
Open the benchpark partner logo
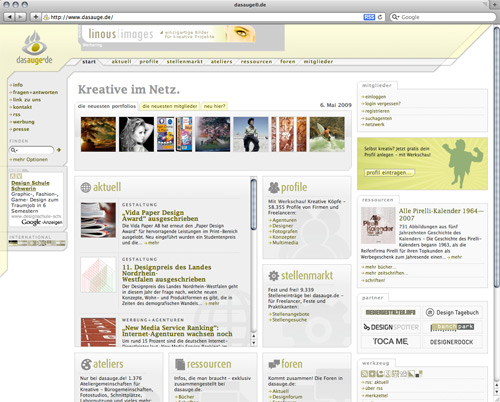click(x=452, y=327)
